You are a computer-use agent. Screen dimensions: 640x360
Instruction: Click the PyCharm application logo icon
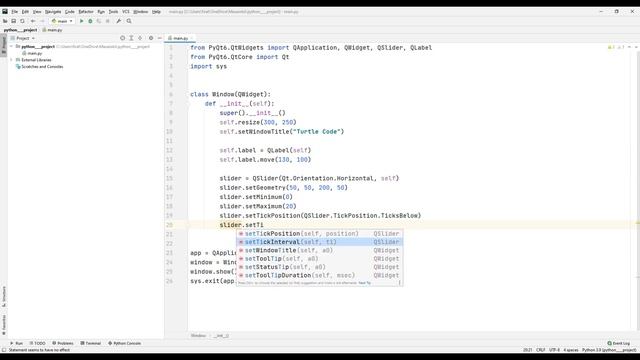[x=5, y=11]
